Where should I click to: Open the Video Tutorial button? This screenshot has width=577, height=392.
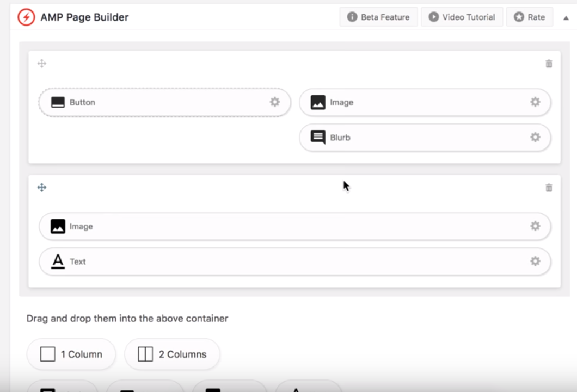coord(462,17)
